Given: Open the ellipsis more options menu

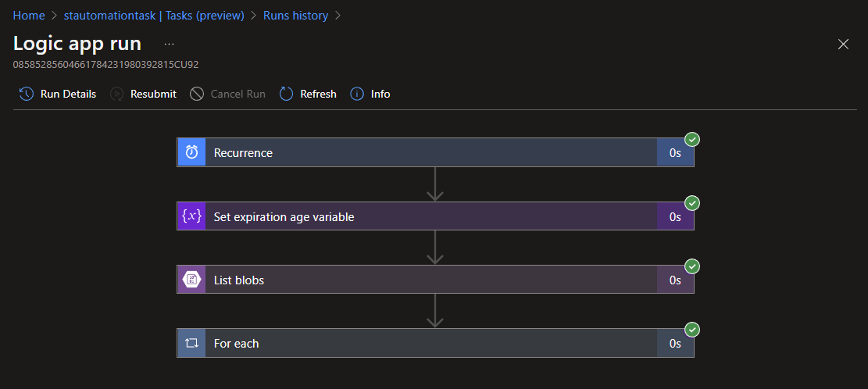Looking at the screenshot, I should pyautogui.click(x=169, y=44).
